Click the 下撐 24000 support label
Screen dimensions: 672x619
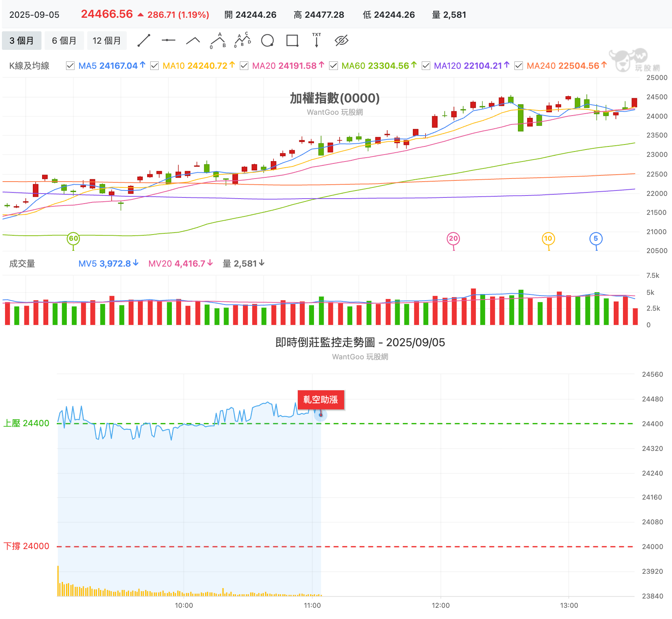coord(26,546)
